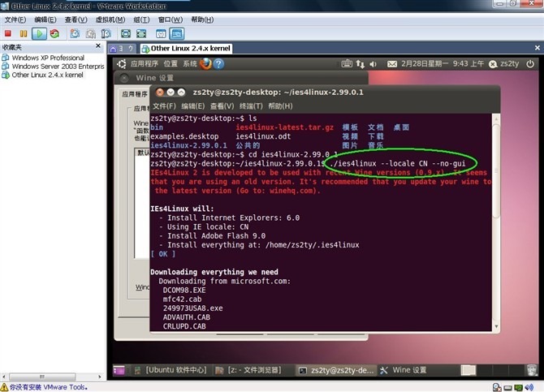Viewport: 544px width, 392px height.
Task: Select the 应用程序 tab in Wine 设置 window
Action: tap(135, 94)
